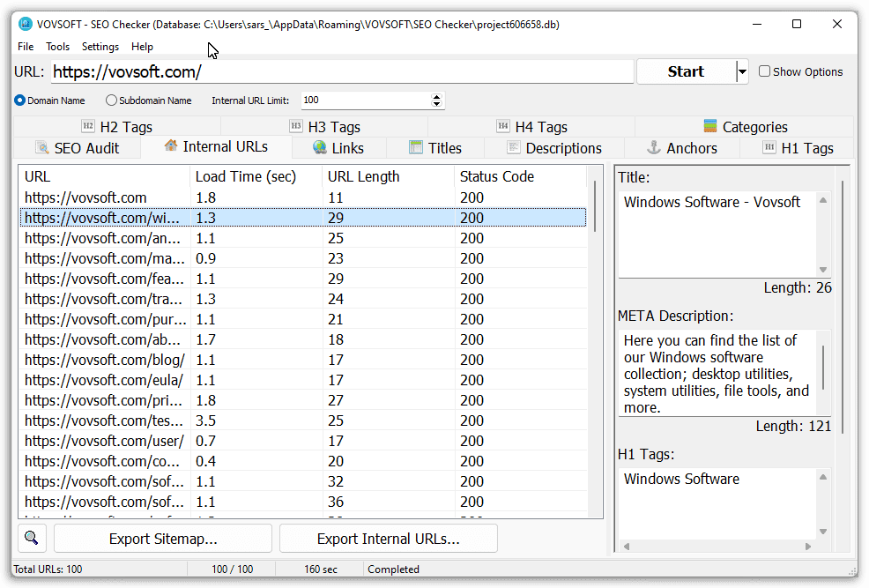
Task: Sort by Load Time (sec) column header
Action: click(256, 176)
